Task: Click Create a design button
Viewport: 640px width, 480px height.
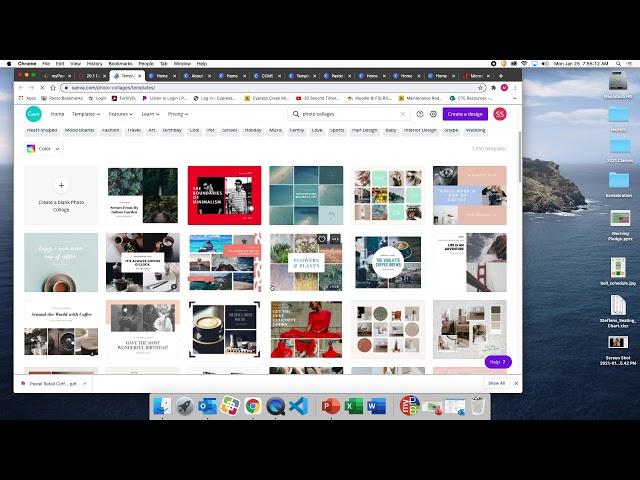Action: click(x=465, y=114)
